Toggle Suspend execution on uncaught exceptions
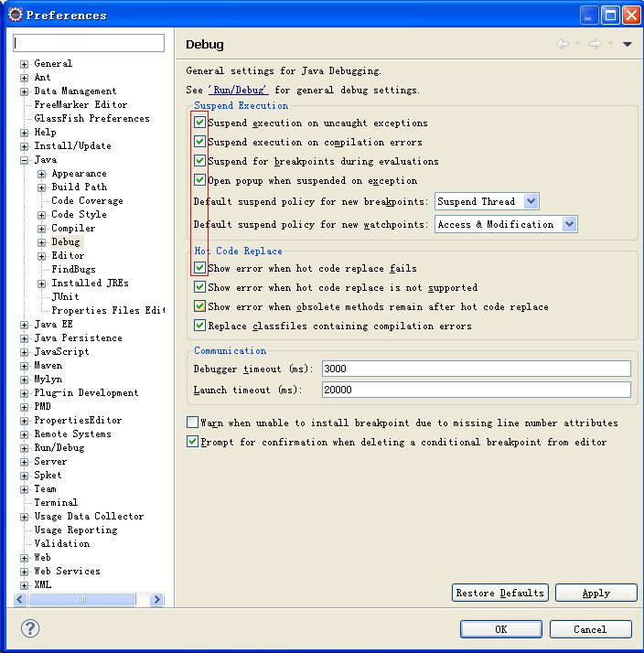644x653 pixels. coord(199,123)
